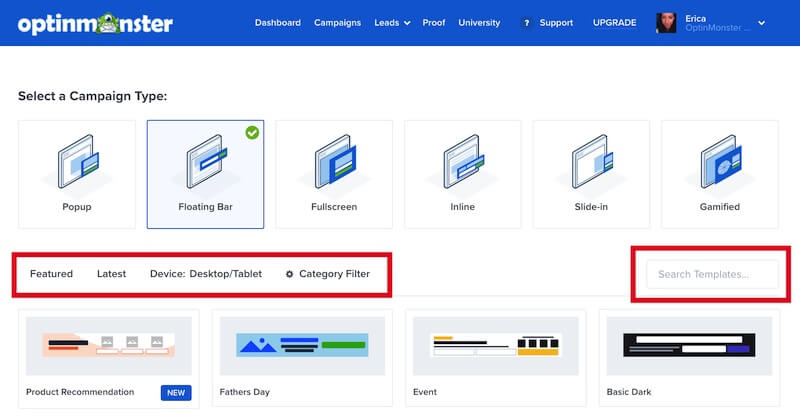Click the Popup label text

77,207
